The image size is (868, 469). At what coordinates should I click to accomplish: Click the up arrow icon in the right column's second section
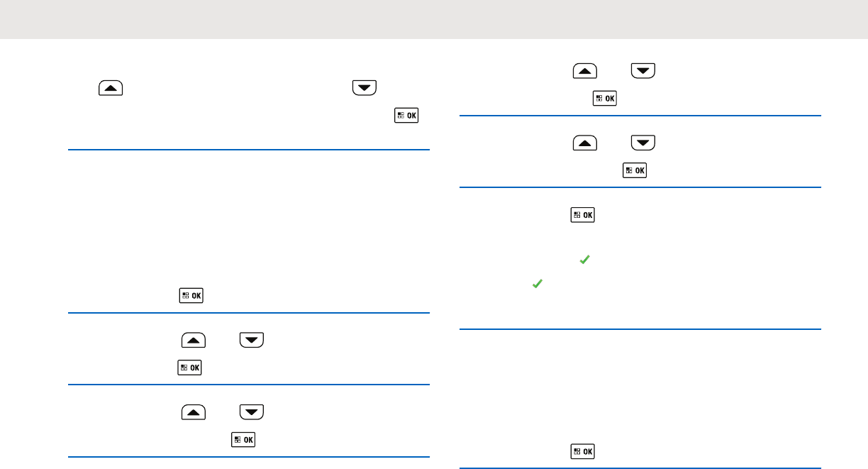coord(584,143)
